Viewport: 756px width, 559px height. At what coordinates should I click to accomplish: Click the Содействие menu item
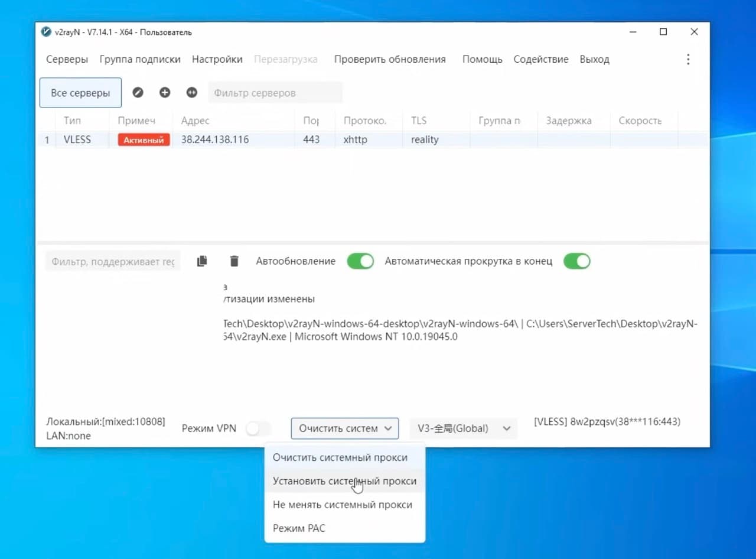[x=541, y=59]
